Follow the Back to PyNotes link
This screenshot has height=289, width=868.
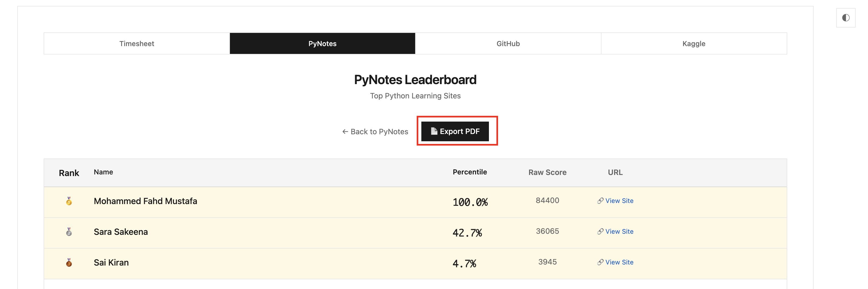[x=379, y=132]
